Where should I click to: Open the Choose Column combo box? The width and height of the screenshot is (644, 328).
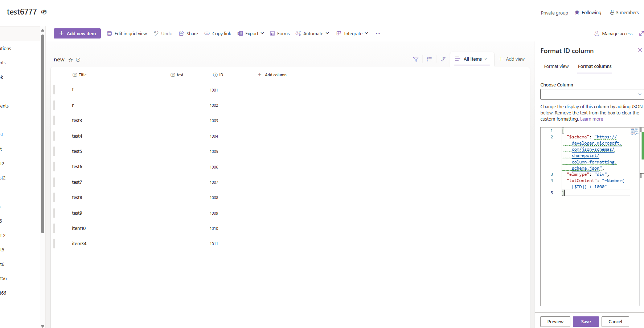click(592, 94)
